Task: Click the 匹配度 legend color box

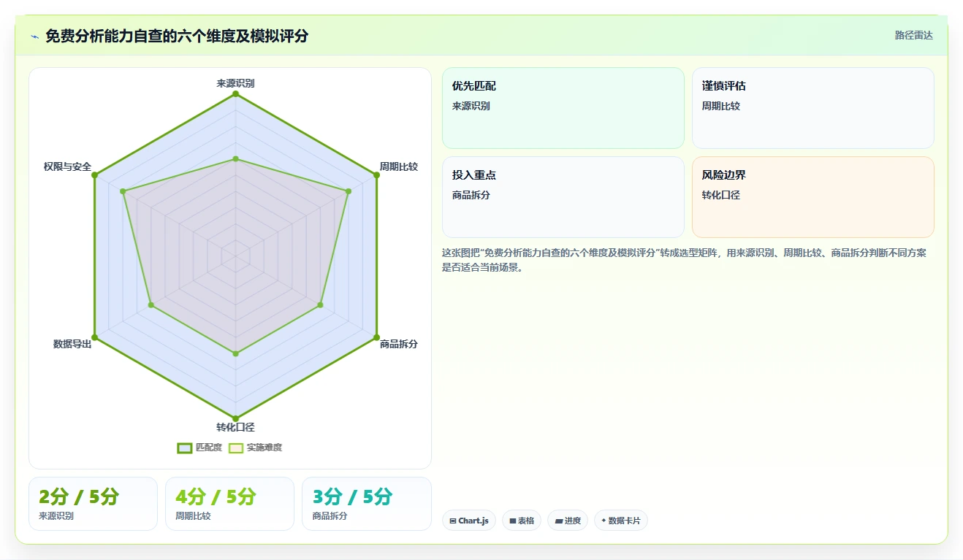Action: click(x=184, y=448)
